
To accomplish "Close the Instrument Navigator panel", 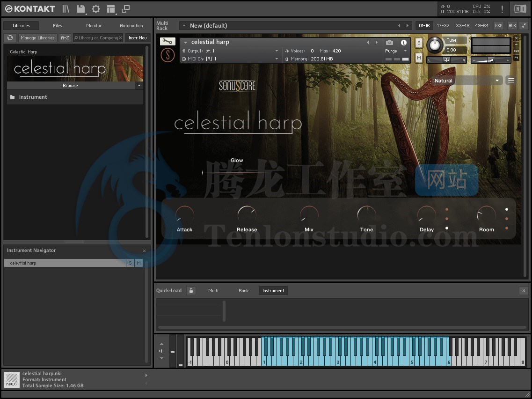I will tap(144, 251).
